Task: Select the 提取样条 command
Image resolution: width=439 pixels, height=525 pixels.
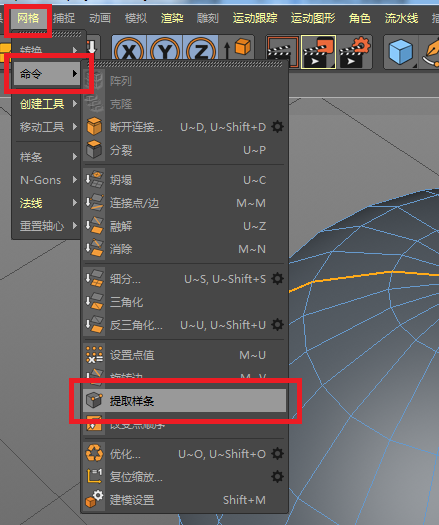Action: (185, 400)
